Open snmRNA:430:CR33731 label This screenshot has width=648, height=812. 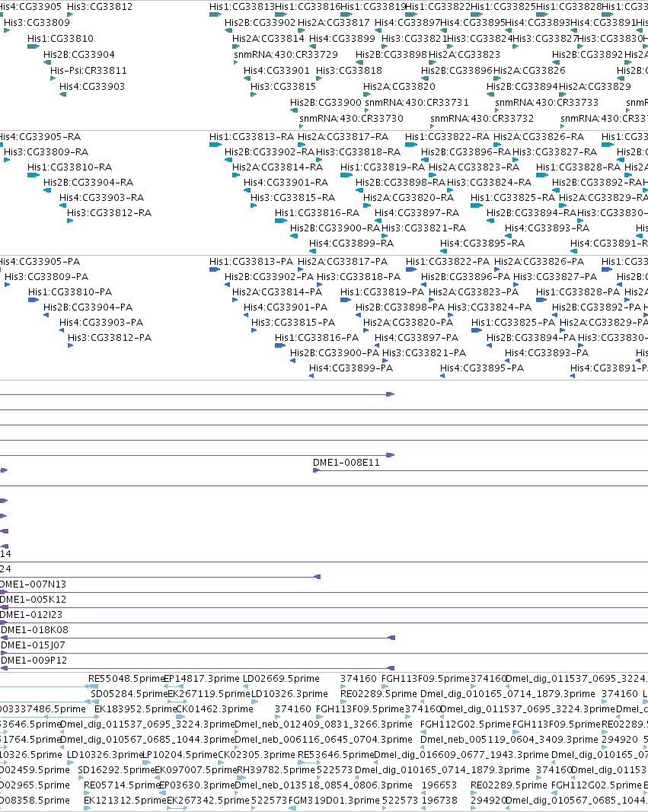coord(417,103)
